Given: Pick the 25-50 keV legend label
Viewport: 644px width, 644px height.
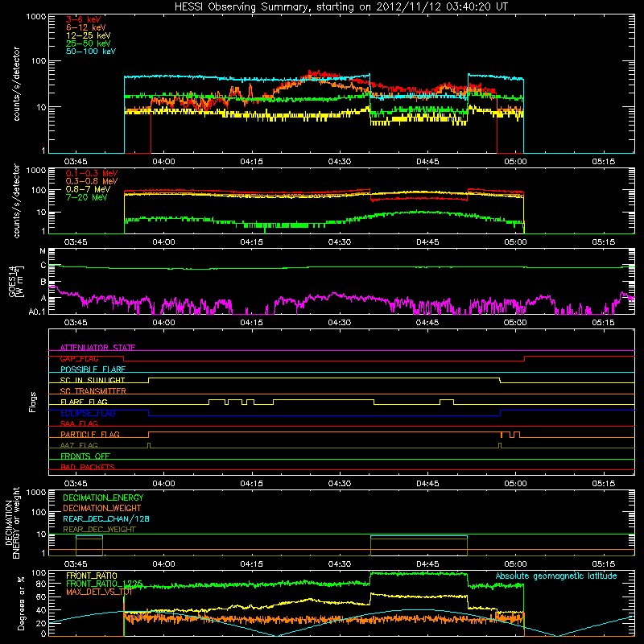Looking at the screenshot, I should click(x=89, y=43).
